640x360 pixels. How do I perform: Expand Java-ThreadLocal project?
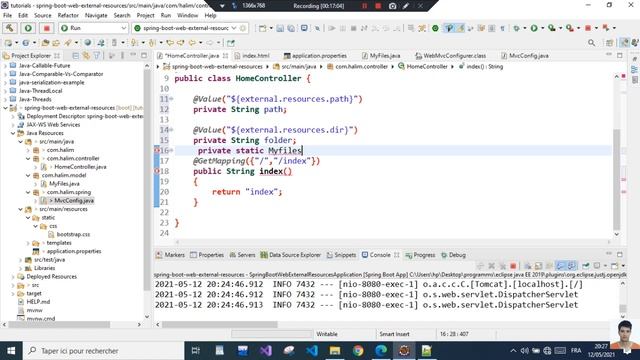point(5,91)
